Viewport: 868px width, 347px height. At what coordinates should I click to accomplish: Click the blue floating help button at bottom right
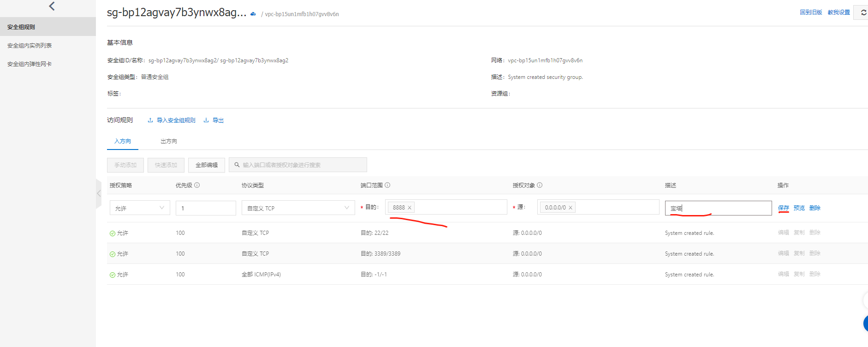(865, 323)
